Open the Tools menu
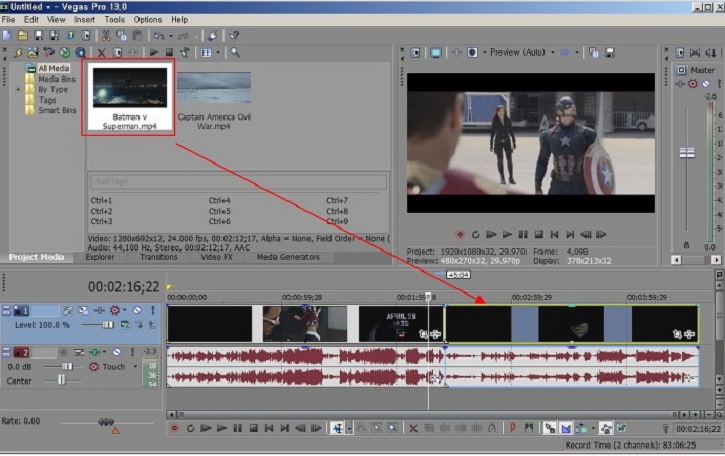 [114, 19]
